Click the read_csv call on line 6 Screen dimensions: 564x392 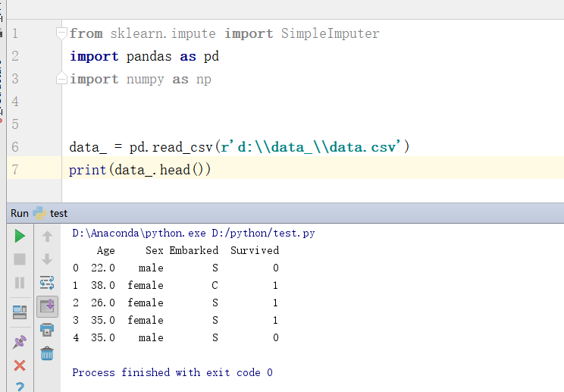point(183,147)
